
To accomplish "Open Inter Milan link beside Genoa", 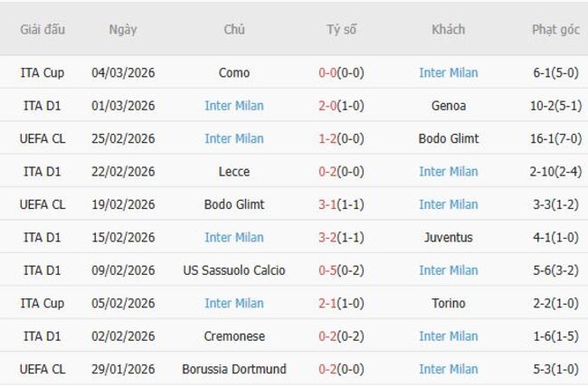I will click(x=233, y=106).
